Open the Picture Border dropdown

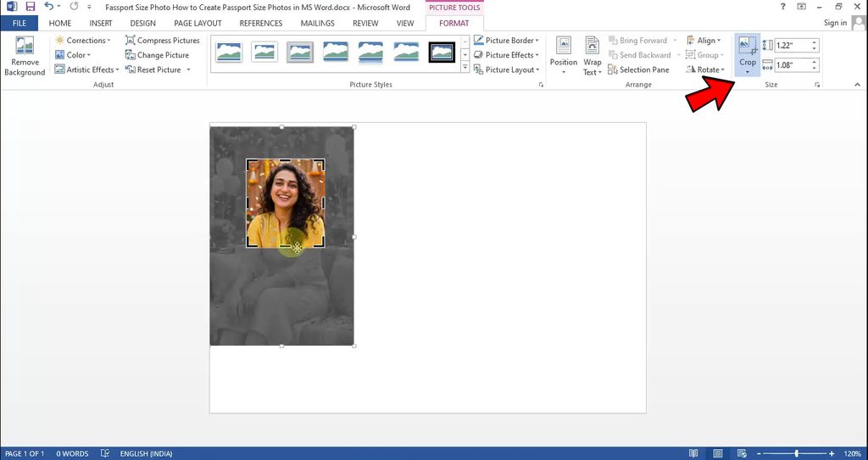(506, 41)
